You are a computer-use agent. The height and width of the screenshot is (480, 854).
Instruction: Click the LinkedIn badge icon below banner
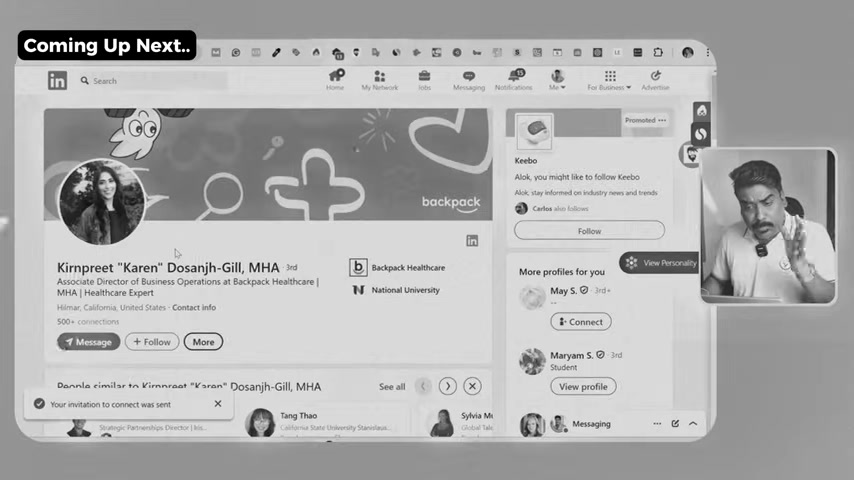(472, 240)
